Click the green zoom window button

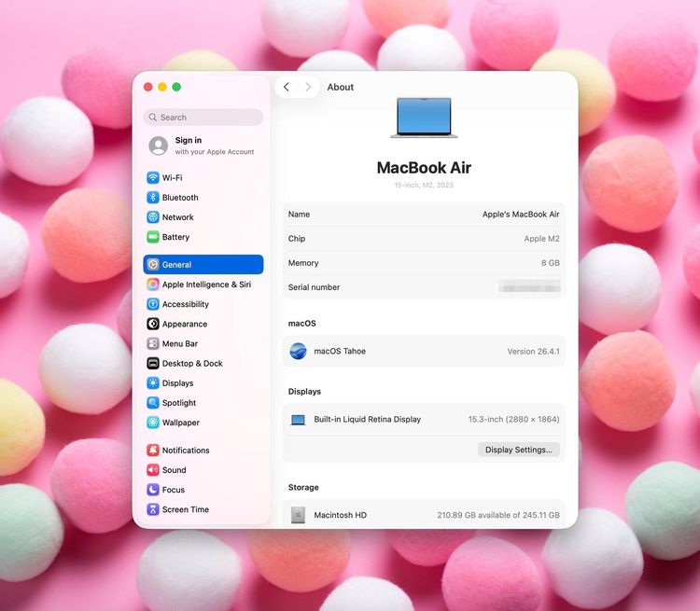(176, 87)
